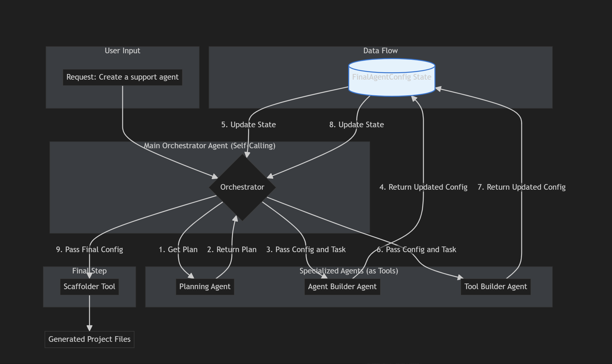612x364 pixels.
Task: Click the User Input group title
Action: 122,51
